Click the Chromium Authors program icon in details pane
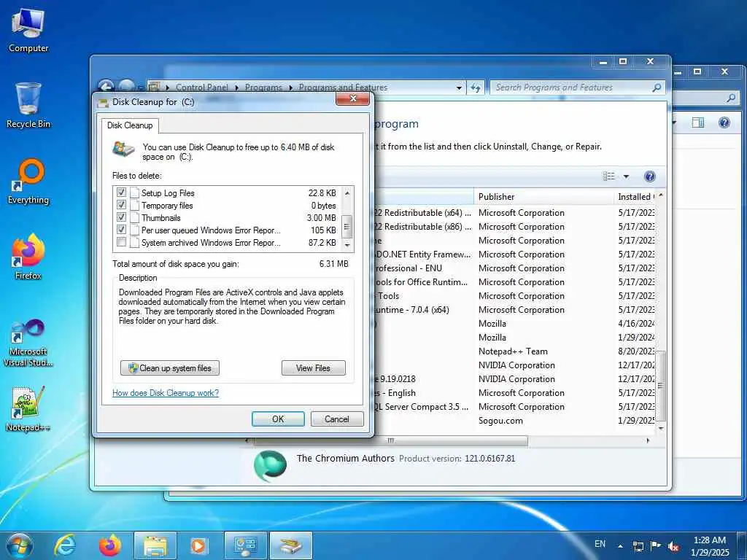 coord(270,466)
